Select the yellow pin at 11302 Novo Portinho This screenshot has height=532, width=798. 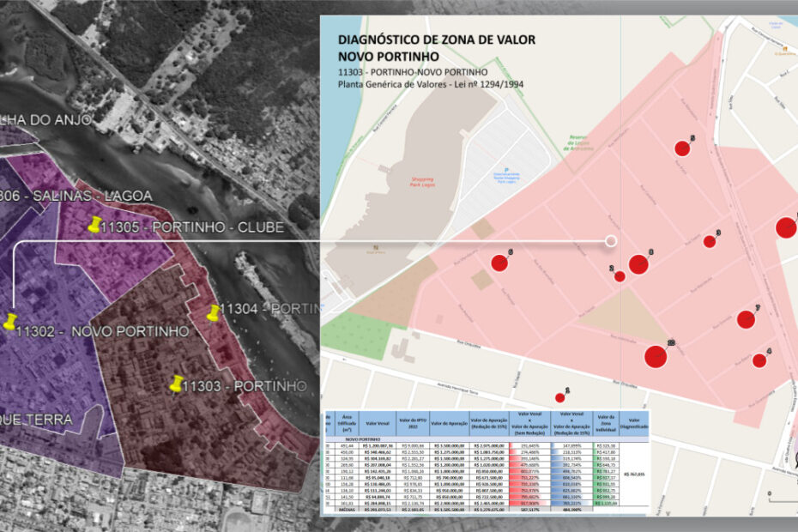point(10,322)
